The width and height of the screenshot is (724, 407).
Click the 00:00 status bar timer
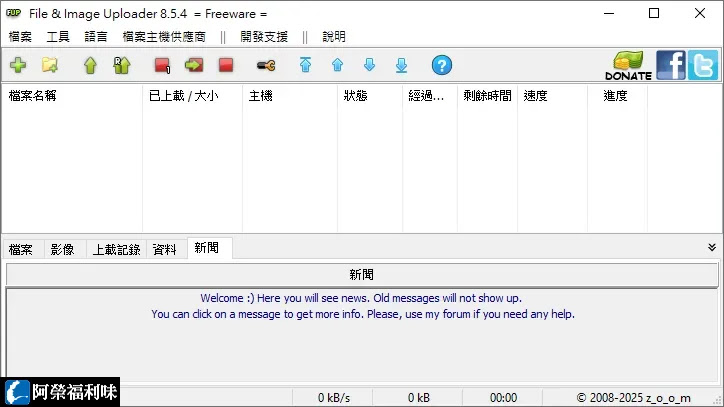503,398
